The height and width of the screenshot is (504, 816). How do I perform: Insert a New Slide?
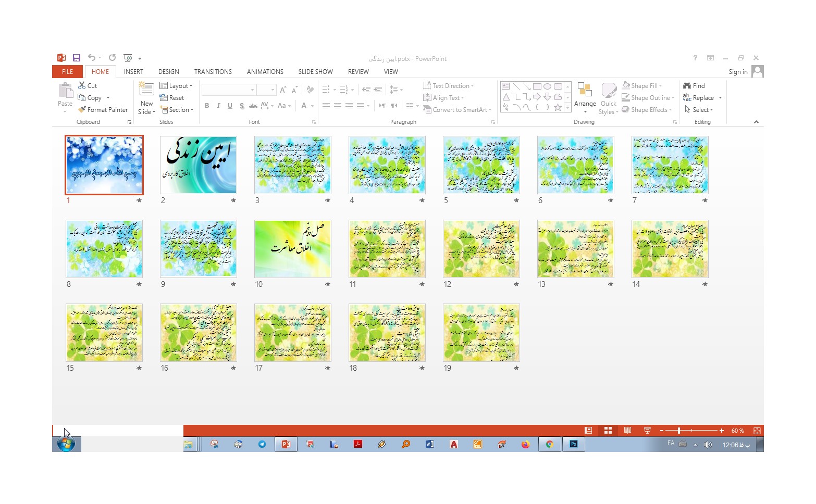point(147,98)
